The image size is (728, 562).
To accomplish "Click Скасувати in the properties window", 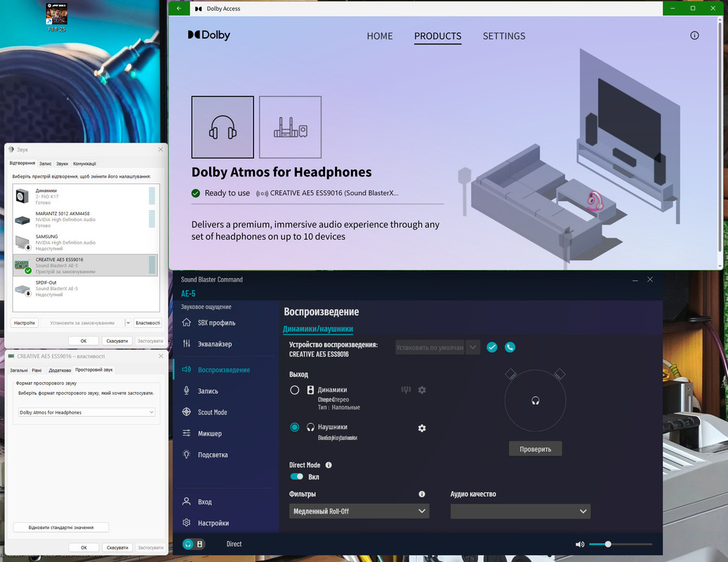I will click(x=117, y=547).
